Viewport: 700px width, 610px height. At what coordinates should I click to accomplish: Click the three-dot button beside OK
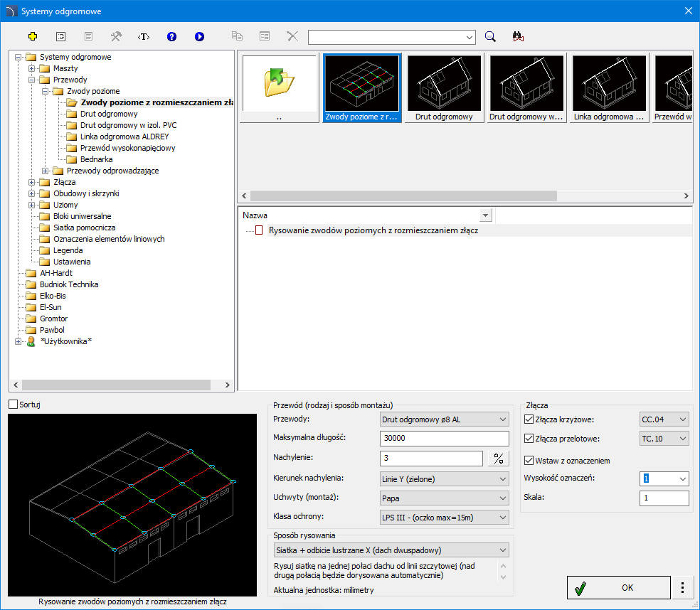683,588
